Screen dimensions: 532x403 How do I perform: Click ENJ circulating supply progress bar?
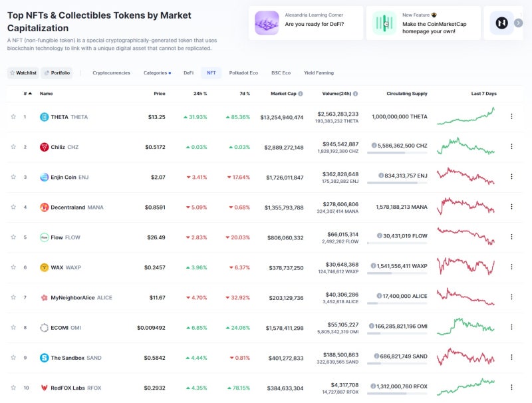397,183
